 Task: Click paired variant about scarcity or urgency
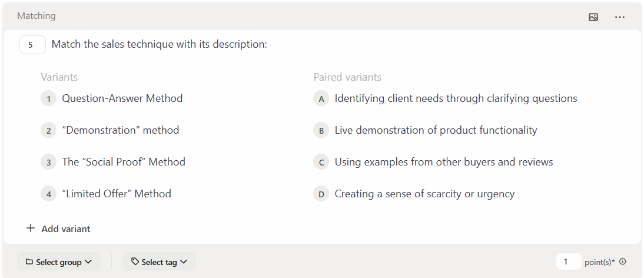(x=424, y=194)
